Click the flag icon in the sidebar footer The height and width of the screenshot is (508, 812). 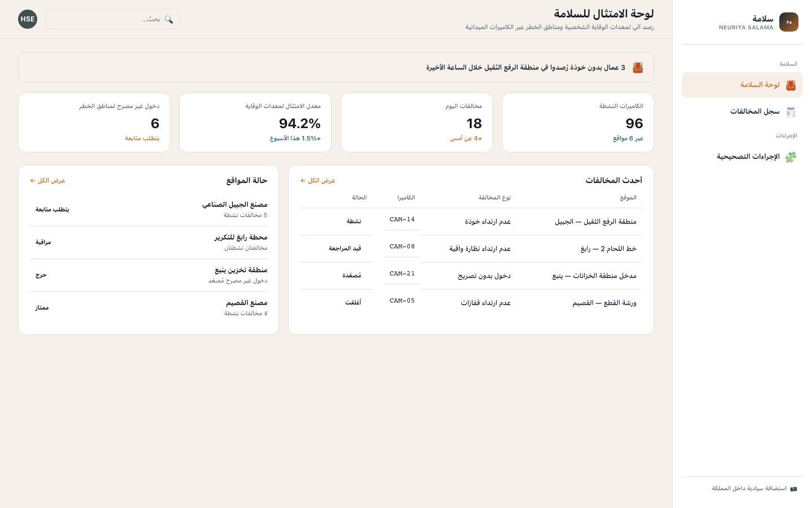[x=793, y=489]
